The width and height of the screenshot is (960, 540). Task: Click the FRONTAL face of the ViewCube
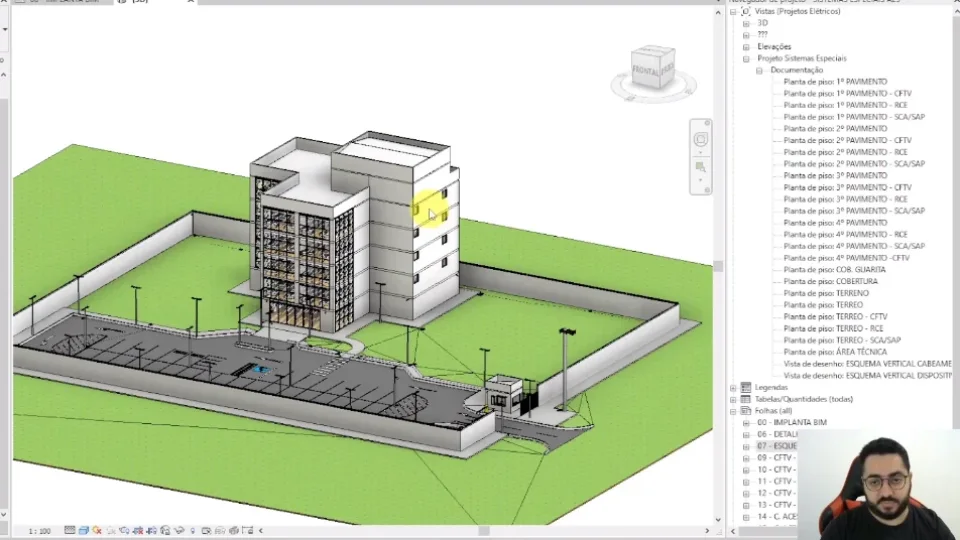[645, 71]
